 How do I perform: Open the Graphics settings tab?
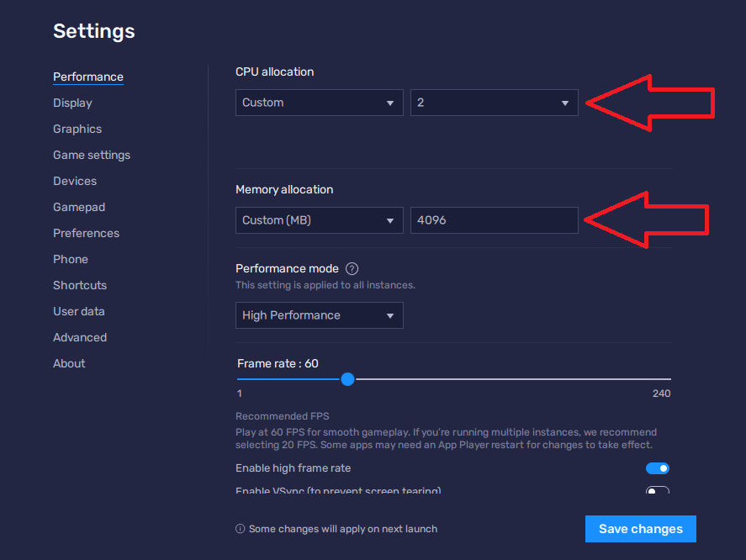click(x=77, y=129)
